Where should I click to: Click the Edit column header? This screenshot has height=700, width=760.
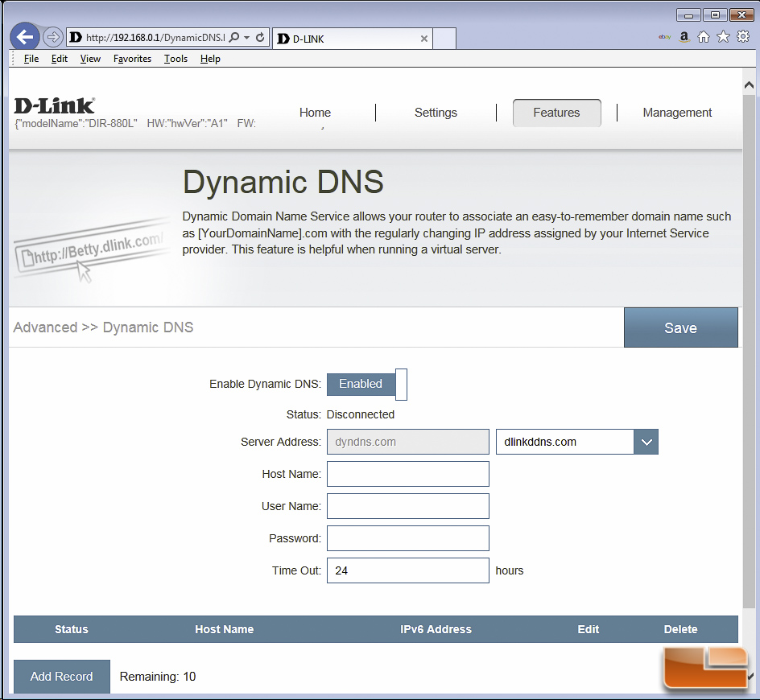click(x=588, y=629)
